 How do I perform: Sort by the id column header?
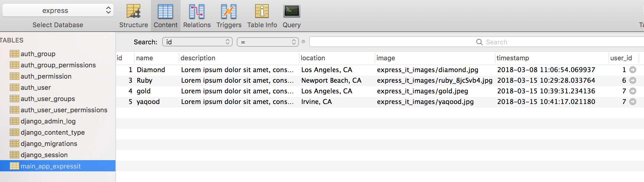point(125,58)
